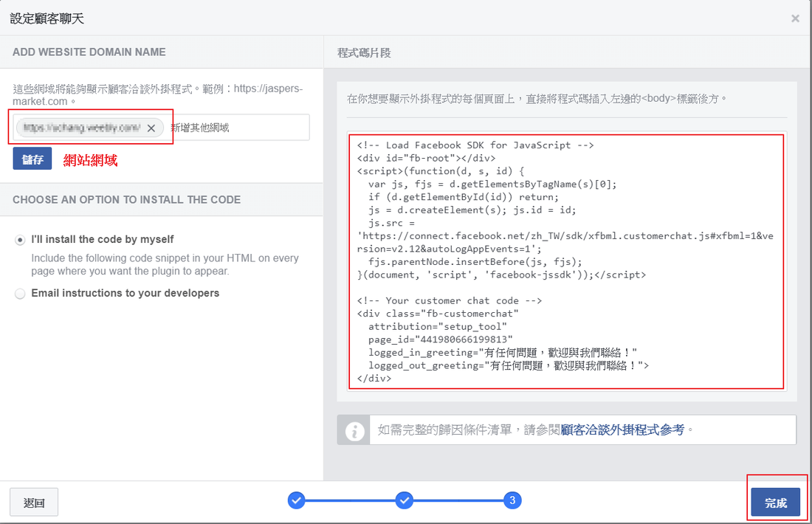
Task: Click the fb-root div code line
Action: point(426,159)
